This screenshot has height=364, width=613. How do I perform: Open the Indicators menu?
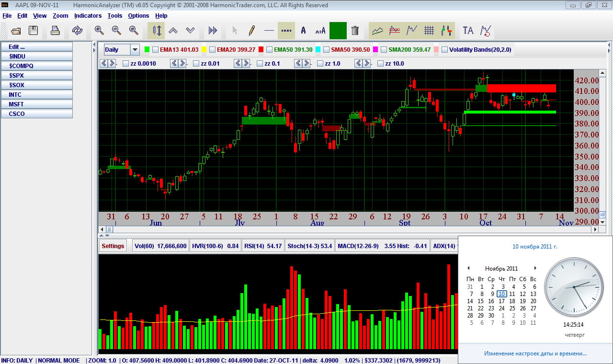(x=88, y=16)
